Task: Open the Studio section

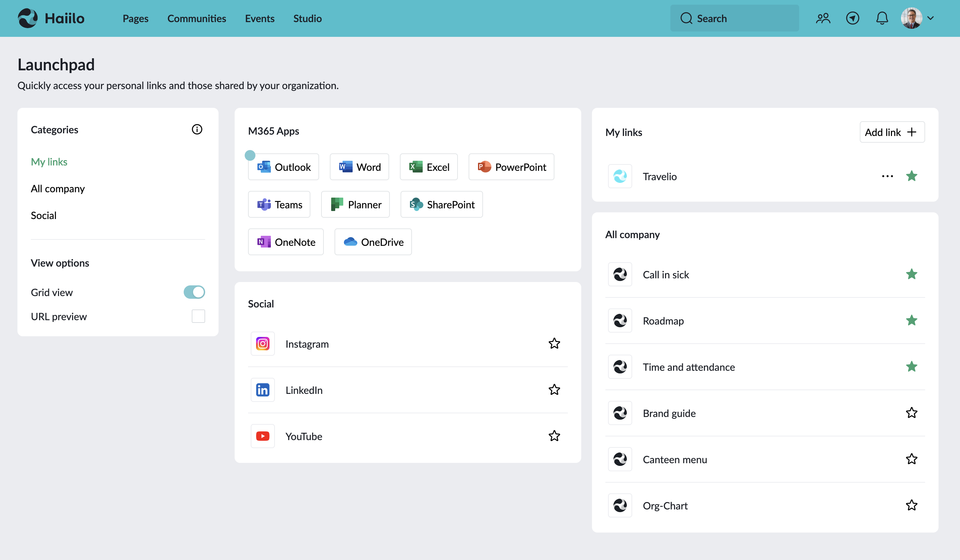Action: (307, 18)
